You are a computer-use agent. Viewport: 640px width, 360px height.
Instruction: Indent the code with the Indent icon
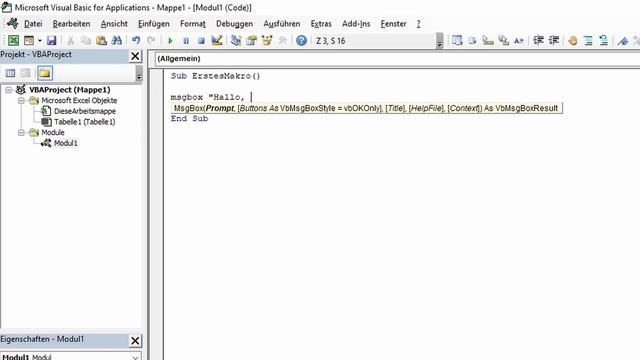click(538, 40)
